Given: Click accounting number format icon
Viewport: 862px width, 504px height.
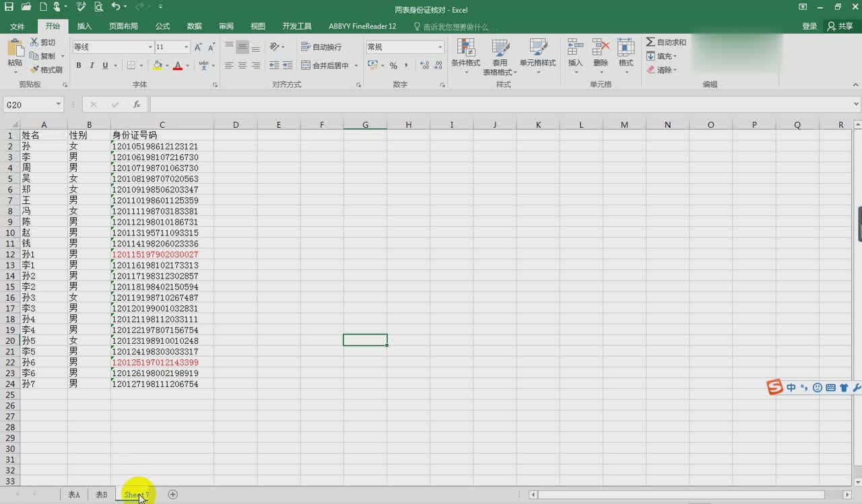Looking at the screenshot, I should [x=373, y=65].
